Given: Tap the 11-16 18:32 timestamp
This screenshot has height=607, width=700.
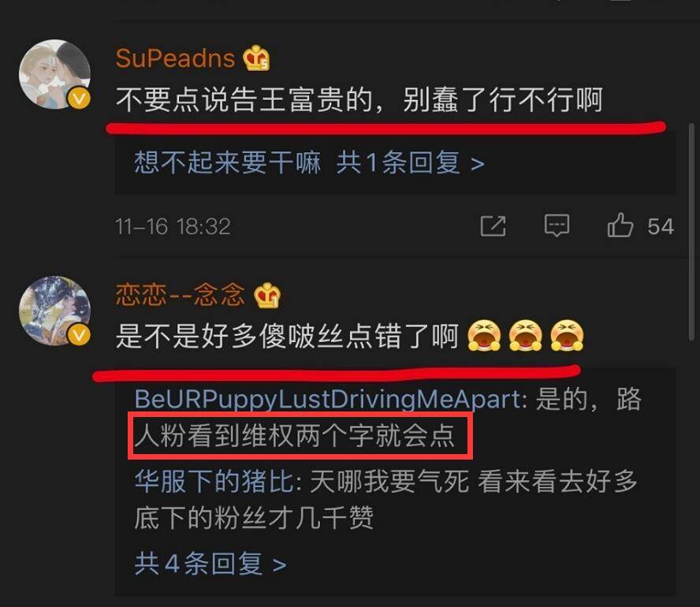Looking at the screenshot, I should click(x=173, y=226).
